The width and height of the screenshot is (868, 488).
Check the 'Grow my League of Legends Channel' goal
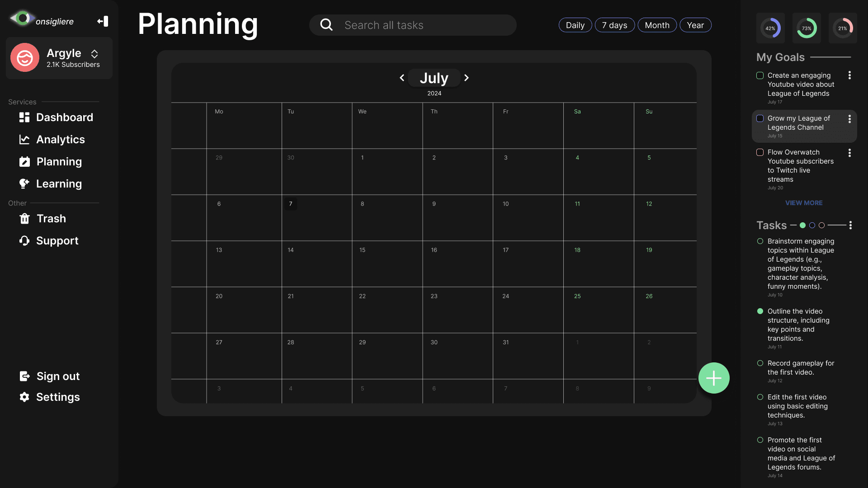[x=760, y=118]
